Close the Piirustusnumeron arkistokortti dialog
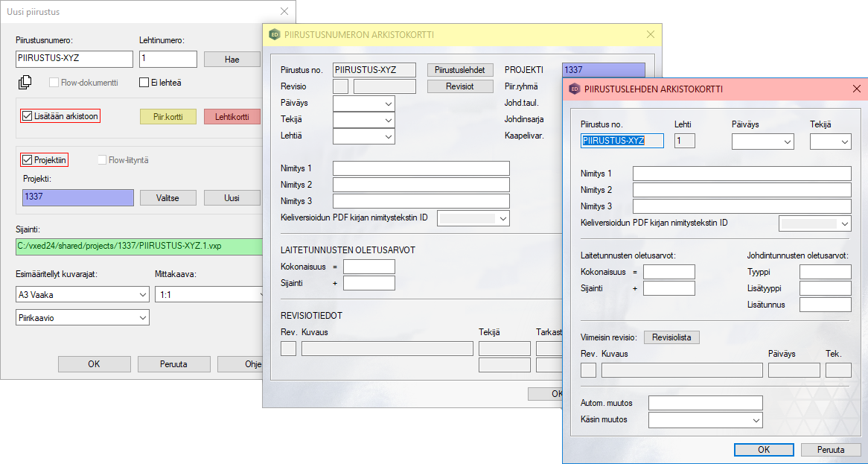The image size is (868, 464). pos(650,34)
